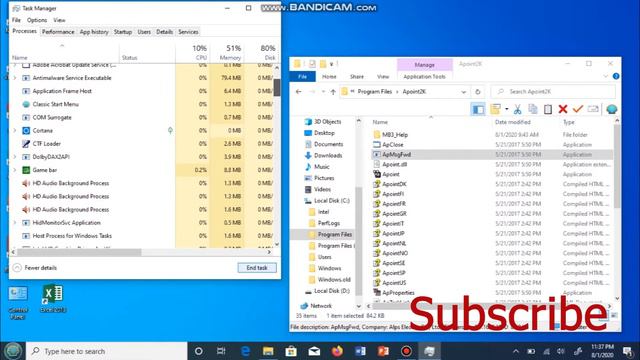Click the Bandicam record icon on taskbar
The width and height of the screenshot is (640, 360).
(x=406, y=351)
